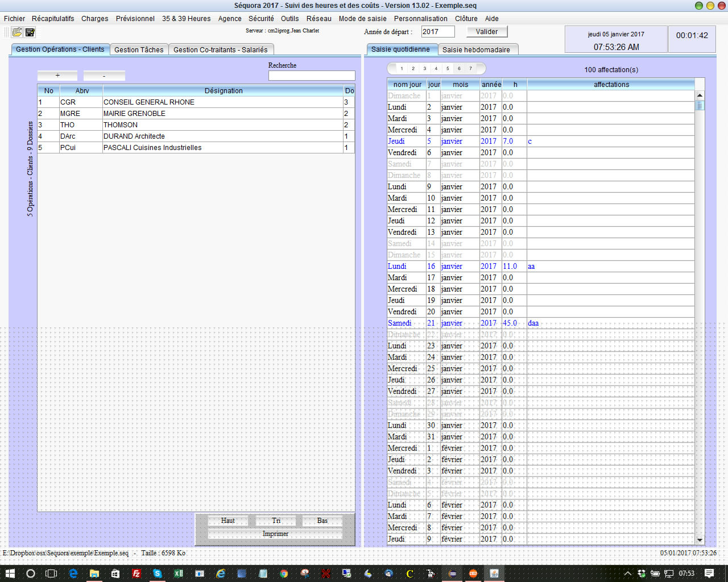The height and width of the screenshot is (582, 728).
Task: Select page 6 in the day selector
Action: coord(459,69)
